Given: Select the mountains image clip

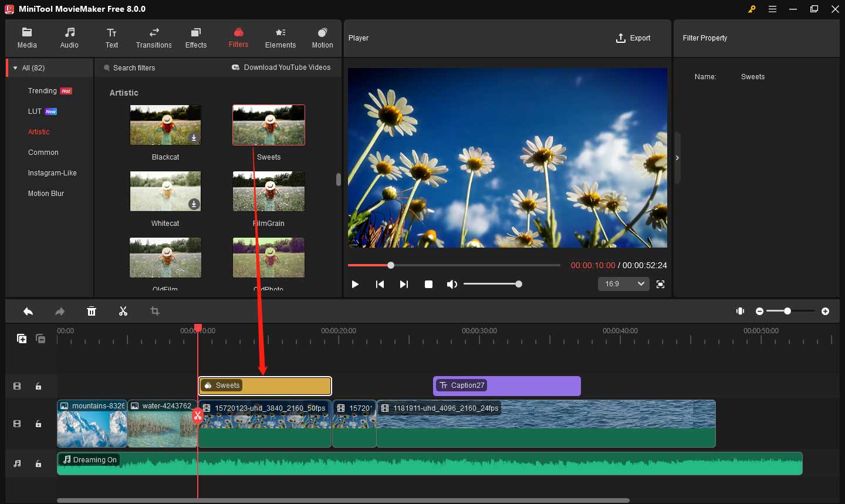Looking at the screenshot, I should [92, 424].
